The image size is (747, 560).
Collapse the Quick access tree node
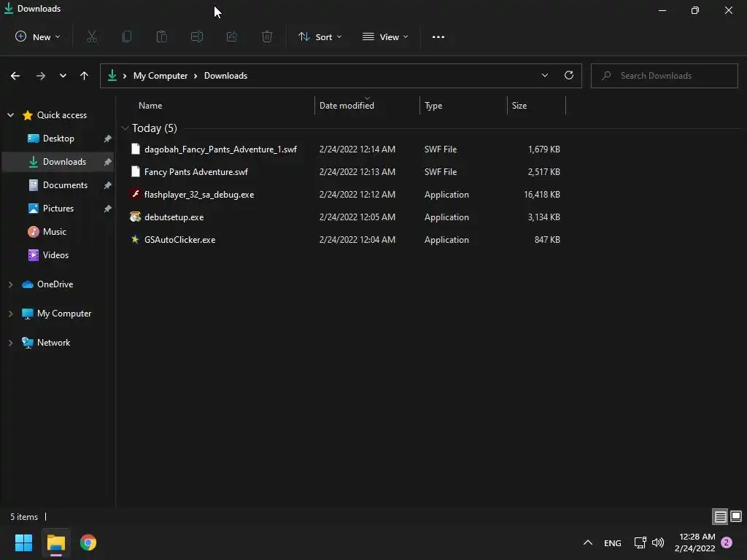coord(10,114)
